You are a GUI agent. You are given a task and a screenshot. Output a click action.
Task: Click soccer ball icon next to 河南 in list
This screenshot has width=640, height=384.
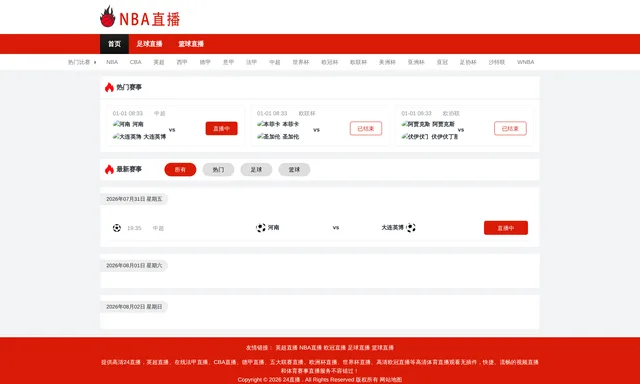(261, 228)
